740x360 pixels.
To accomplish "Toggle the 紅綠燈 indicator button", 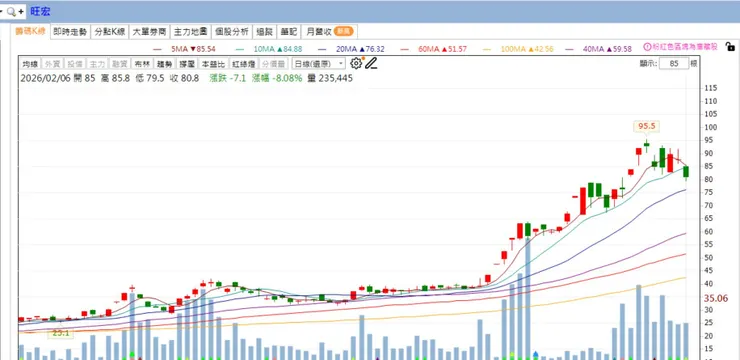I will coord(243,64).
